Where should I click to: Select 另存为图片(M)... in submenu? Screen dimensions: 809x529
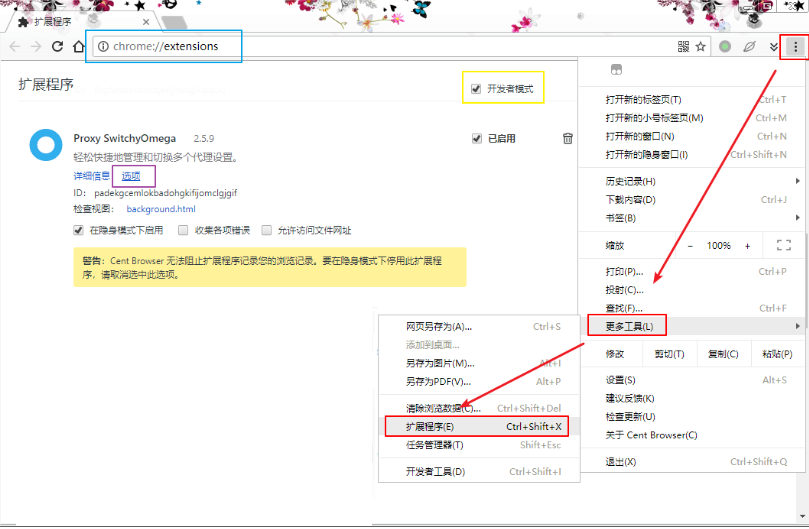[479, 363]
